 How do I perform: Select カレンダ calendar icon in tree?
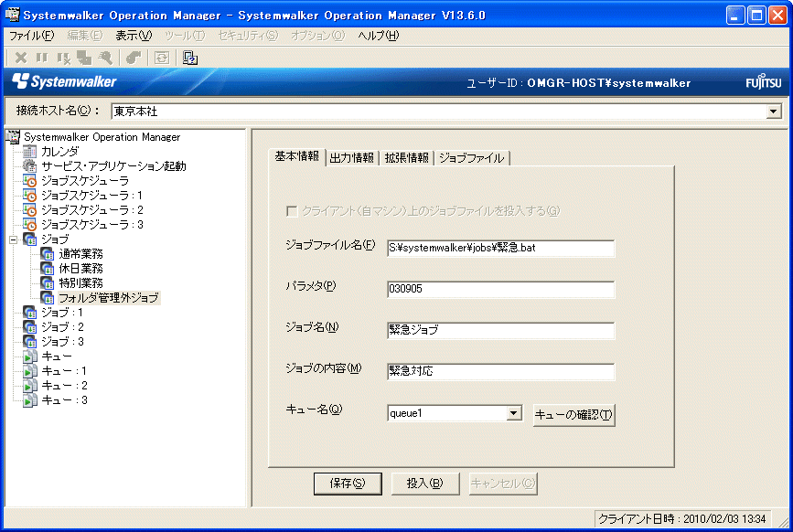30,151
